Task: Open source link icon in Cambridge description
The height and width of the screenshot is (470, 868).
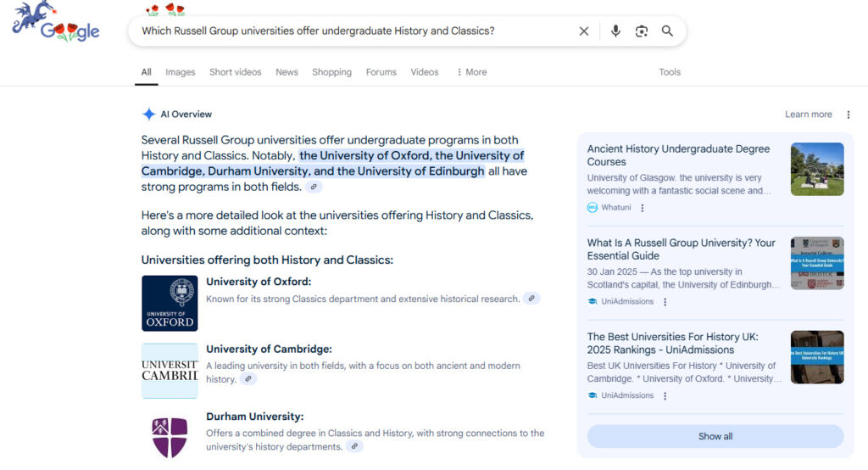Action: (x=248, y=379)
